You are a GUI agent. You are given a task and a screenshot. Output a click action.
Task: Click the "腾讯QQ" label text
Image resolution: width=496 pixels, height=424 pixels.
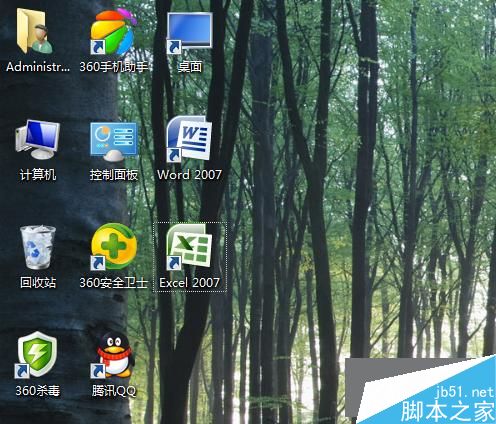click(x=114, y=390)
